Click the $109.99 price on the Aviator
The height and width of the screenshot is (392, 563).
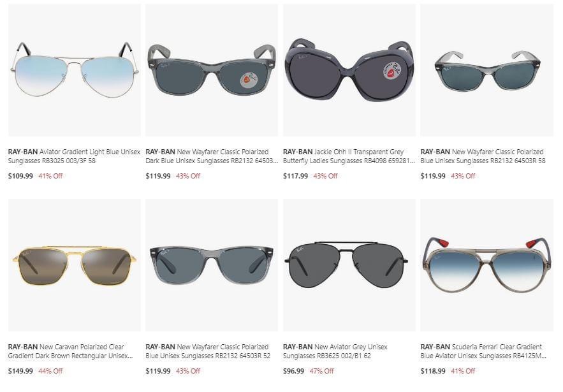(x=20, y=176)
